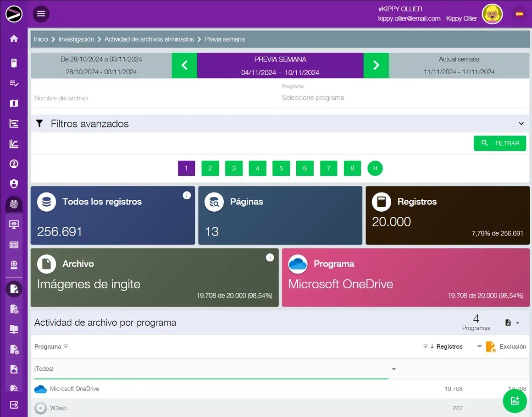The height and width of the screenshot is (417, 532).
Task: Open the fingerprint investigation sidebar icon
Action: tap(14, 204)
